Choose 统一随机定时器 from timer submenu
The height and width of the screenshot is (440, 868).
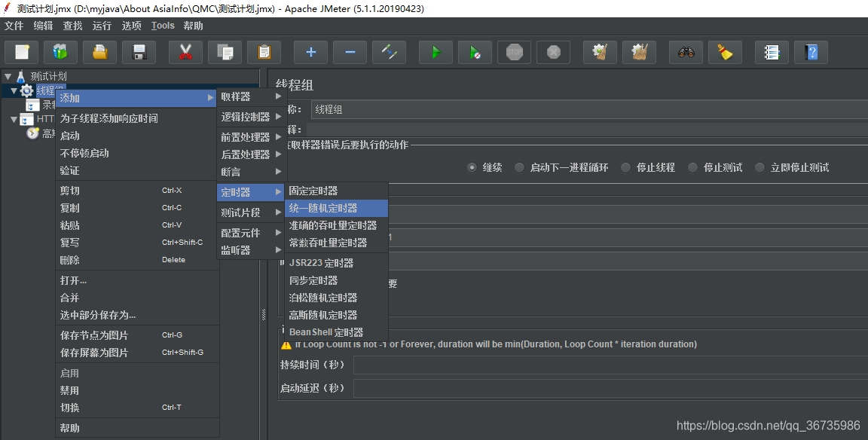click(x=337, y=208)
